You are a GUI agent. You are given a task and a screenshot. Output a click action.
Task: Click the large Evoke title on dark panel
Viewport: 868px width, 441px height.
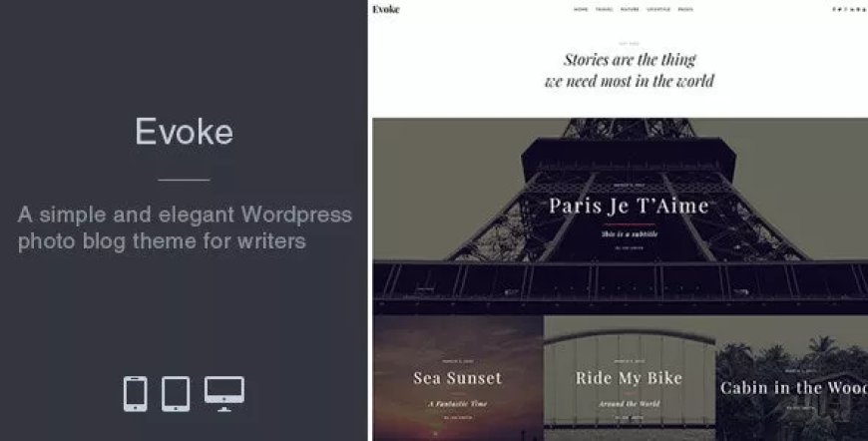(184, 132)
